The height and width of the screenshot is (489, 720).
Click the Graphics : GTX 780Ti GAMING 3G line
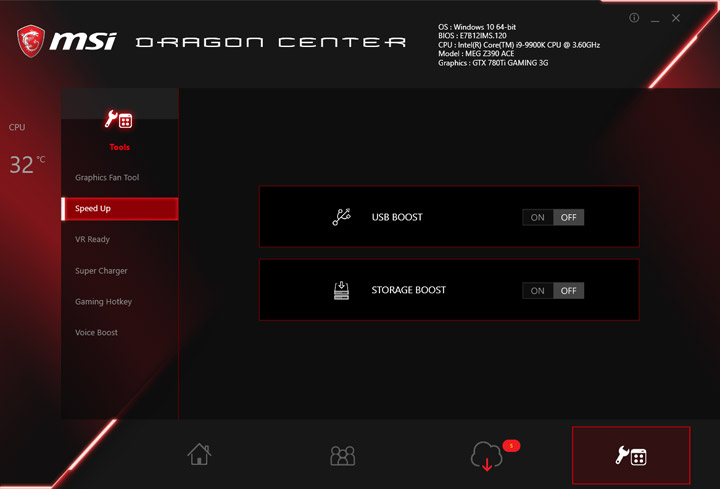[493, 63]
